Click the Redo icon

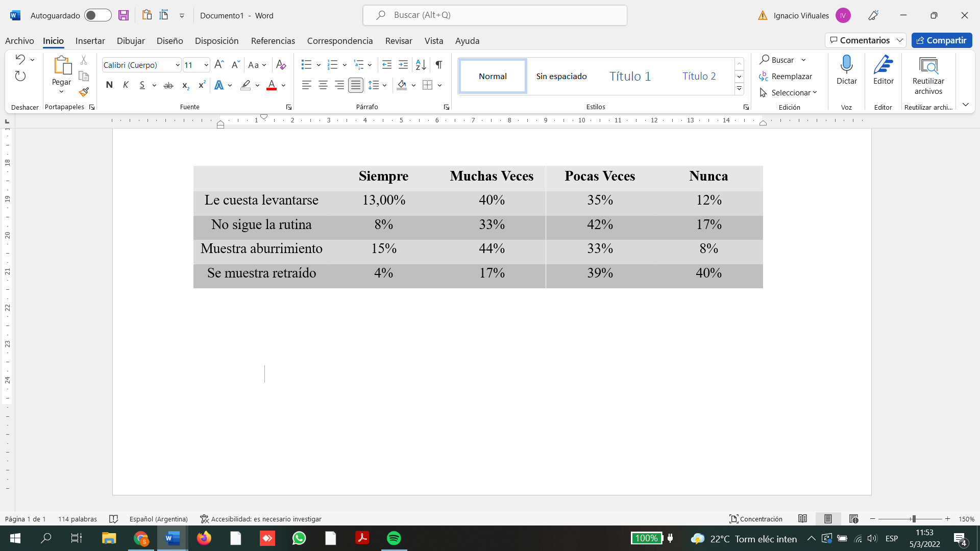click(x=20, y=77)
